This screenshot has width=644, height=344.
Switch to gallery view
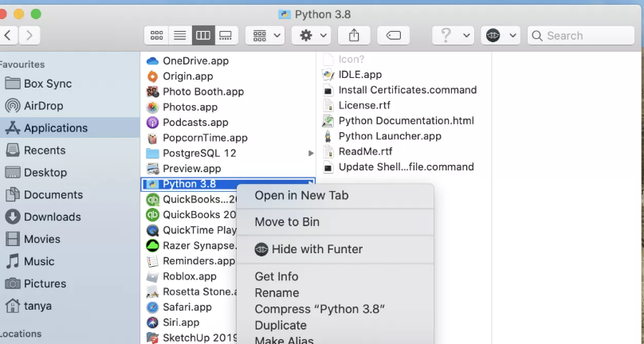pos(226,36)
